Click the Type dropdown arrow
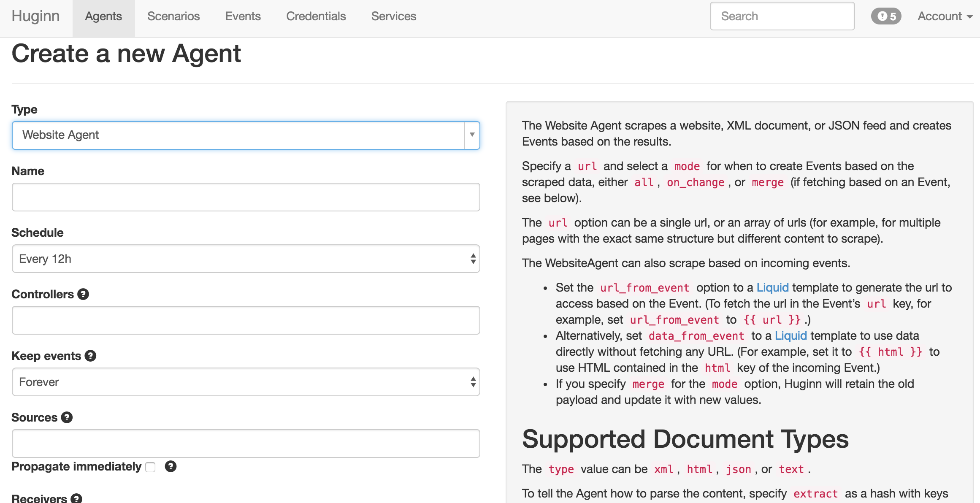980x503 pixels. click(472, 135)
